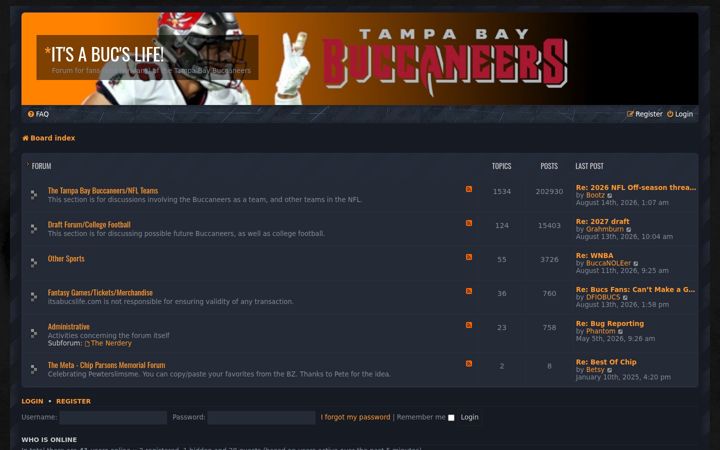Open The Tampa Bay Buccaneers/NFL Teams forum

coord(103,191)
